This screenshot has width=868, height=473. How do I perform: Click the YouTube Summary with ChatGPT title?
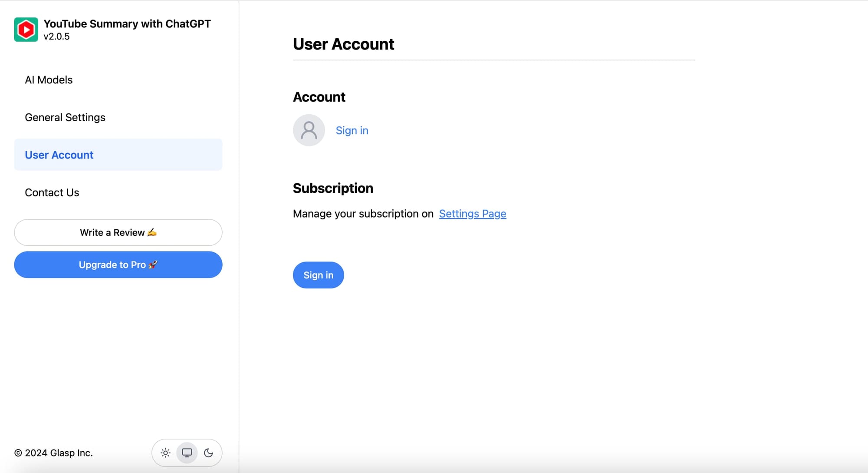(127, 23)
